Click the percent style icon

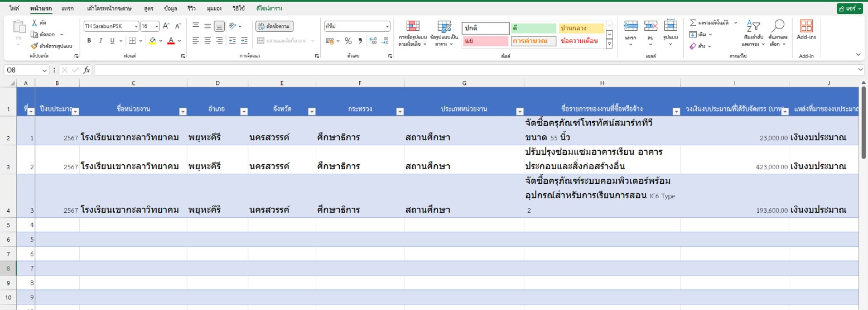click(x=348, y=41)
